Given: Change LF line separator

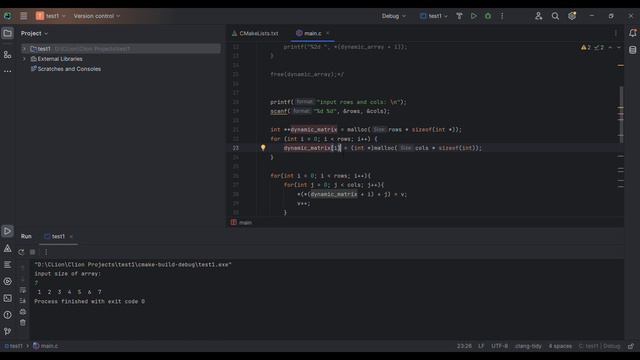Looking at the screenshot, I should pos(481,346).
